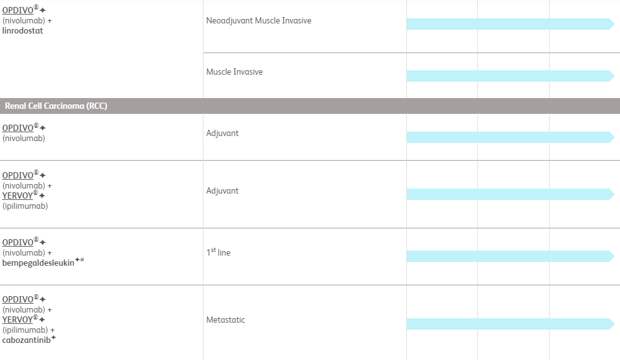The height and width of the screenshot is (360, 620).
Task: Open the YERVOY link in the cabozantinib Metastatic row
Action: pos(17,320)
